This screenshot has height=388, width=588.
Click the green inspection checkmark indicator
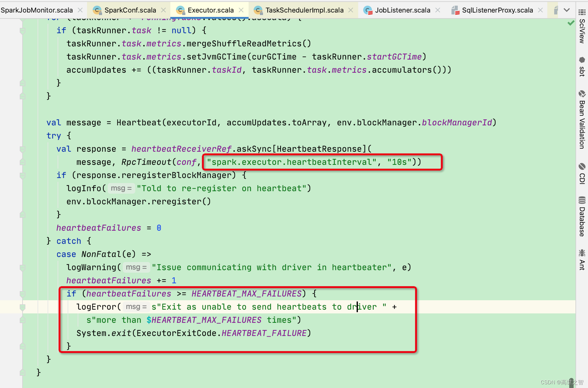(x=571, y=23)
